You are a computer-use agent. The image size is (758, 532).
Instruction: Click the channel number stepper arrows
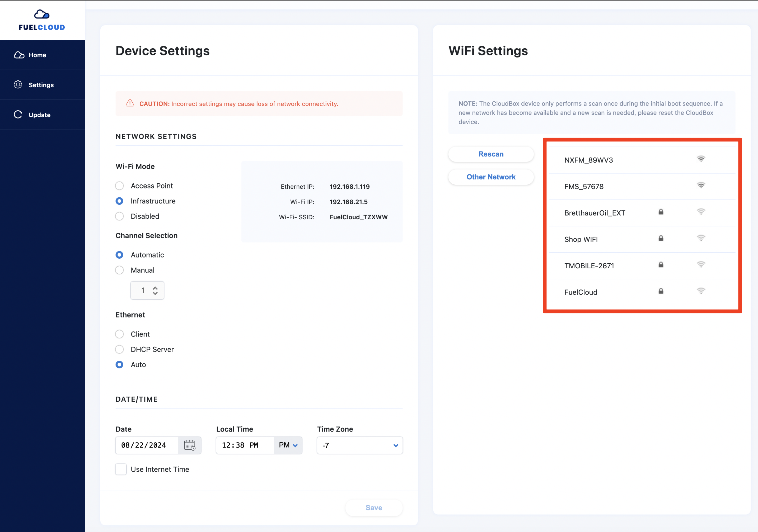(155, 291)
